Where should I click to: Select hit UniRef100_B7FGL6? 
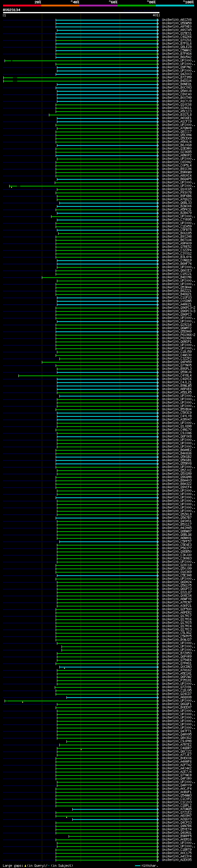tap(177, 43)
